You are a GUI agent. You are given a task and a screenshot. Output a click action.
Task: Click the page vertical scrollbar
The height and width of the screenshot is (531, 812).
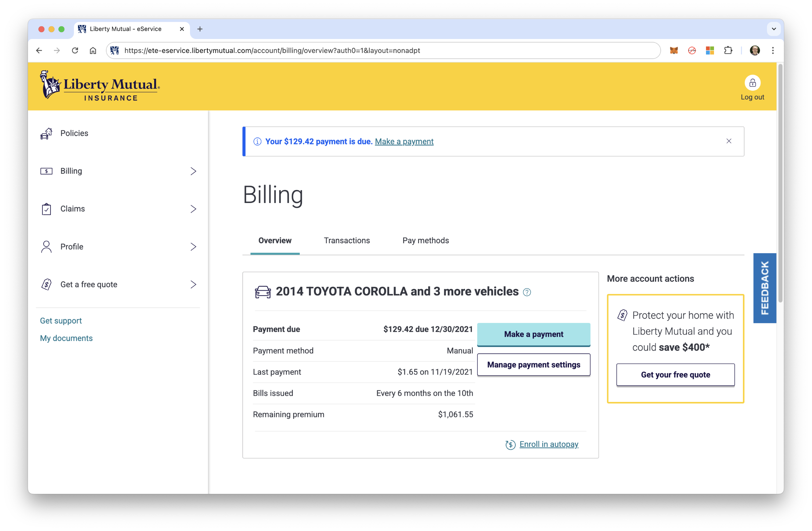tap(780, 183)
